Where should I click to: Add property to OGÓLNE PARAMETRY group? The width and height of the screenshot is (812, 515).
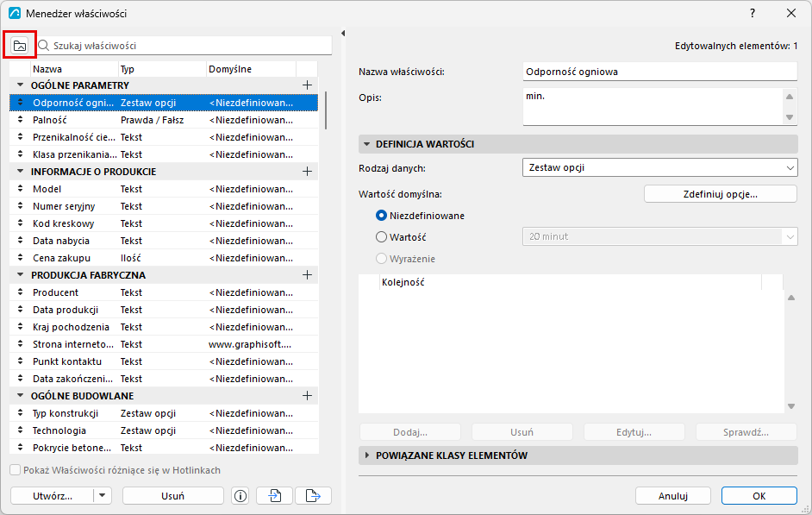point(307,85)
